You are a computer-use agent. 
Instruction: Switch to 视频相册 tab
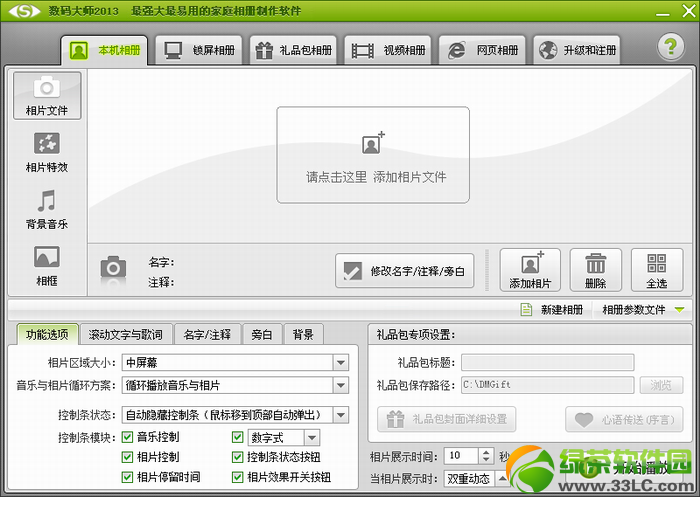coord(388,50)
